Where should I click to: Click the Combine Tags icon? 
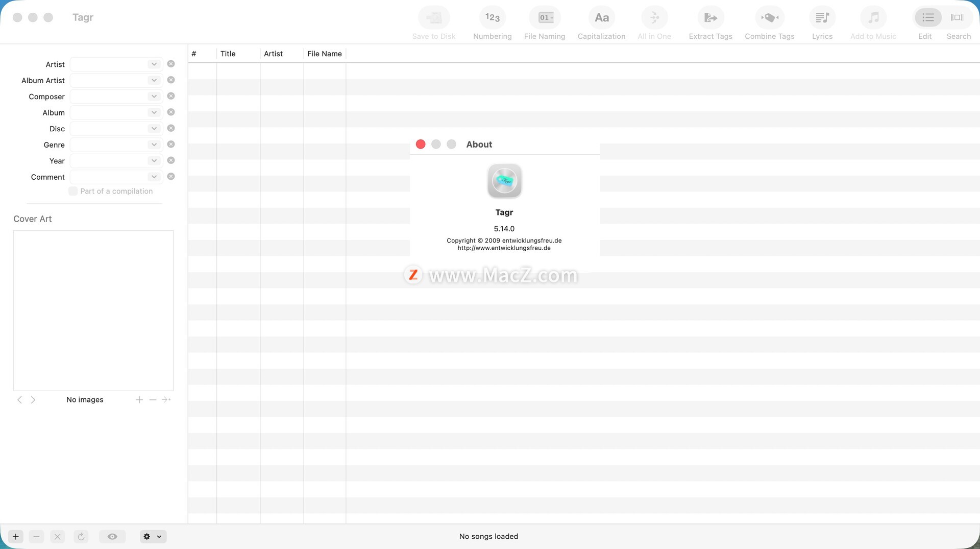769,18
